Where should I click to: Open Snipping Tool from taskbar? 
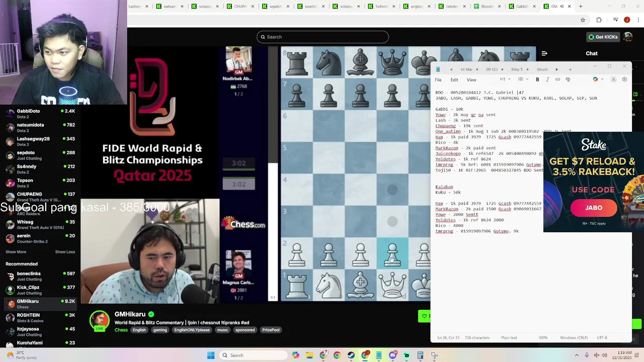(434, 355)
